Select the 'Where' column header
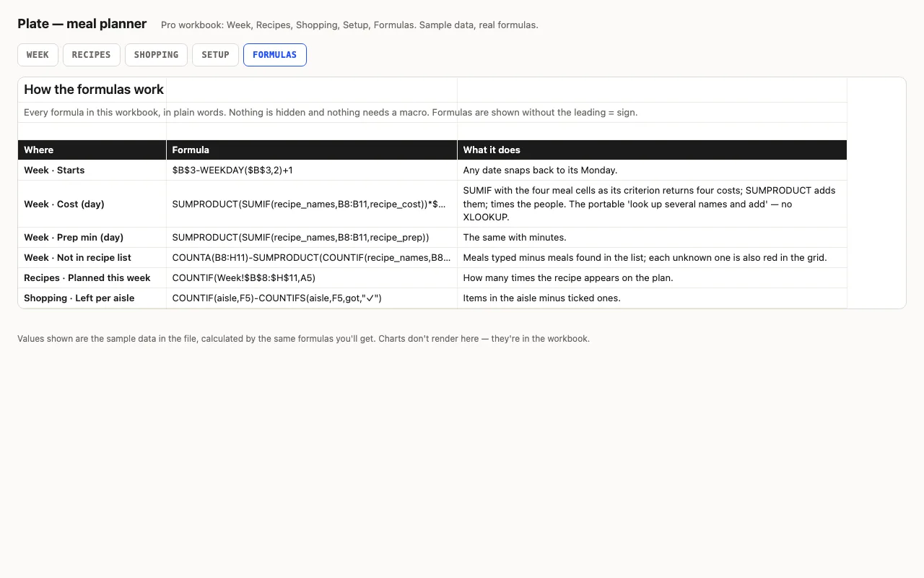The image size is (924, 578). click(92, 150)
